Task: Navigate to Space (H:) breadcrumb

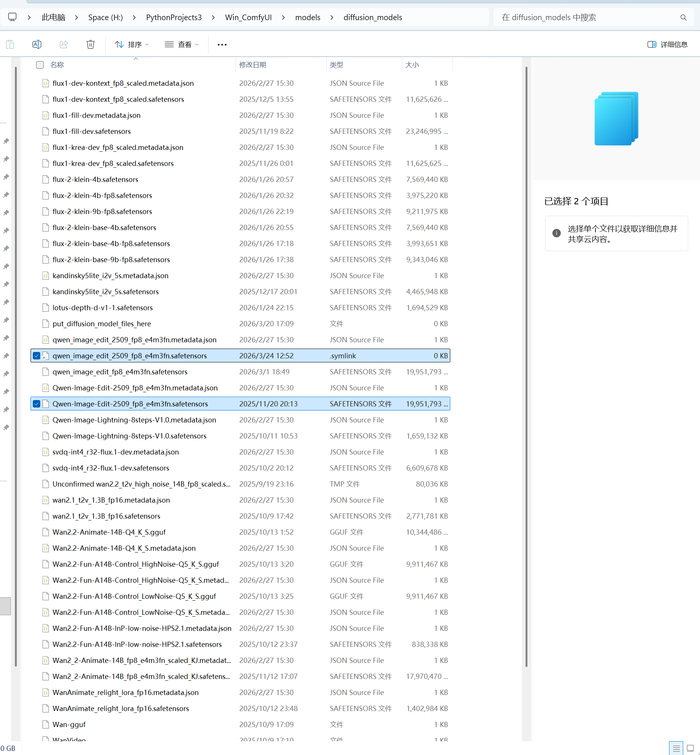Action: point(105,18)
